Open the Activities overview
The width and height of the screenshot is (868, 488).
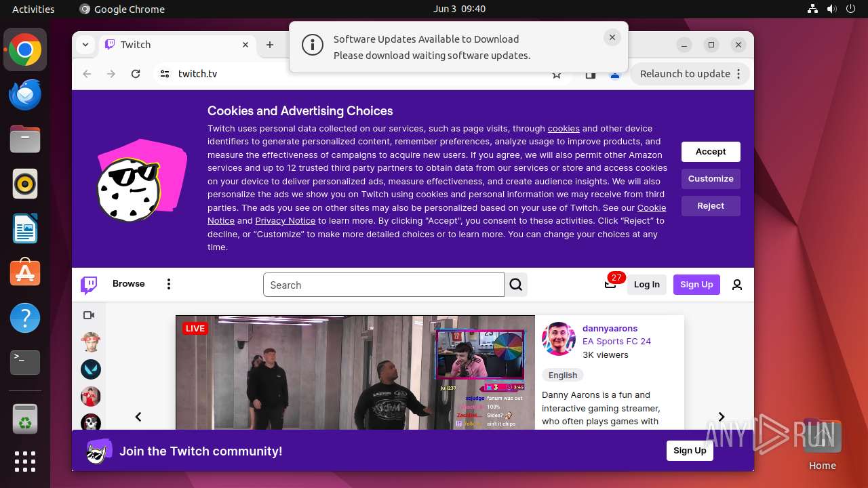(33, 9)
